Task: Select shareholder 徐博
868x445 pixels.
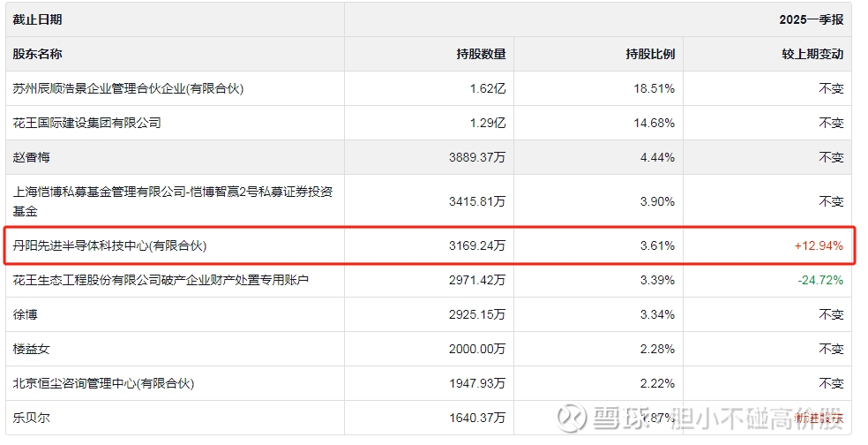Action: pyautogui.click(x=26, y=314)
